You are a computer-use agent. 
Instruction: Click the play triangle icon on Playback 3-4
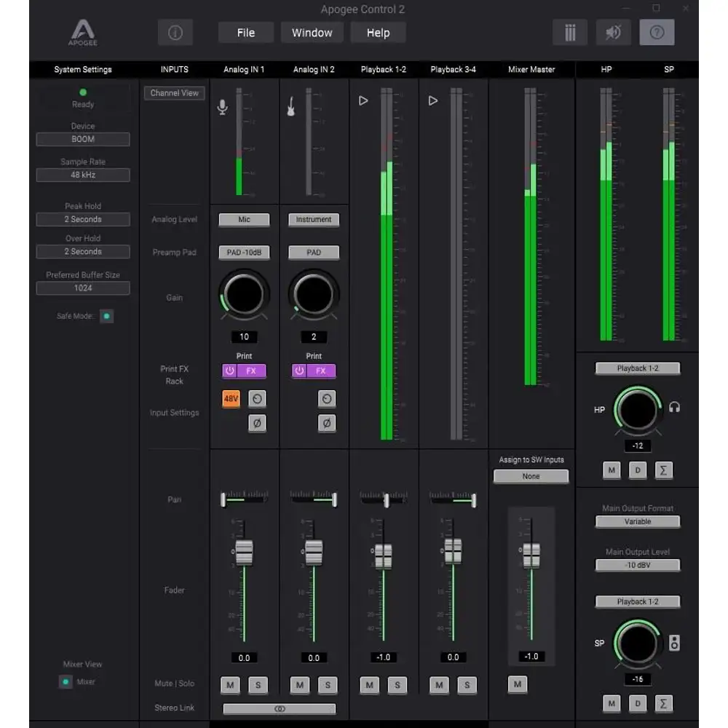tap(432, 100)
